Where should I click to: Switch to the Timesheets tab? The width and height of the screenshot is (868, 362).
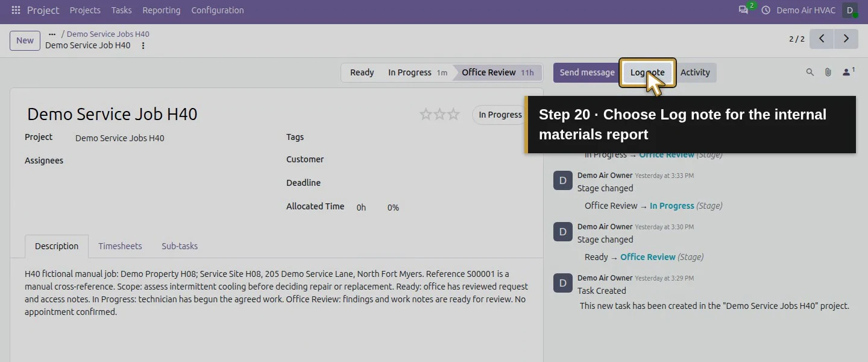(120, 246)
